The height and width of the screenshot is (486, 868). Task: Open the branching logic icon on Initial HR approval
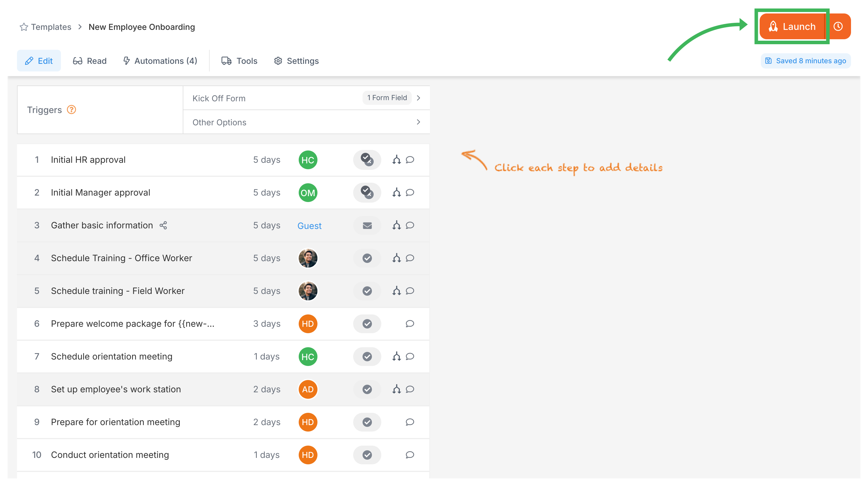(x=397, y=160)
